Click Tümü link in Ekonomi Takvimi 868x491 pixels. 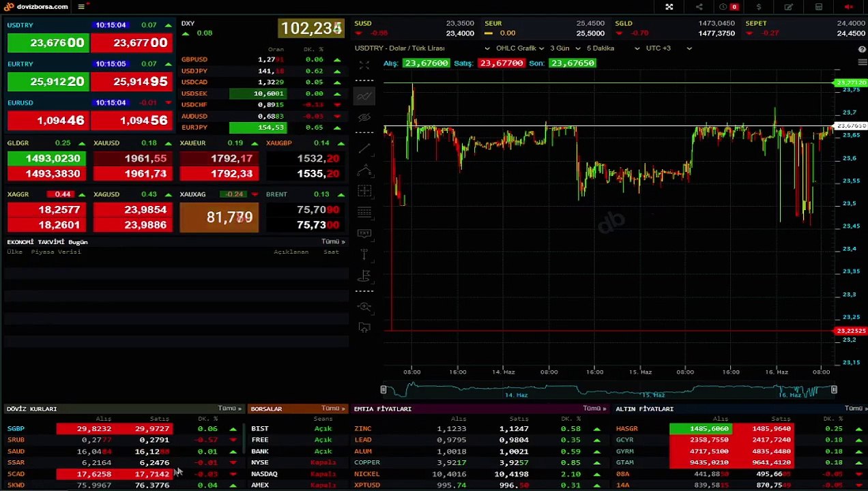pyautogui.click(x=333, y=241)
